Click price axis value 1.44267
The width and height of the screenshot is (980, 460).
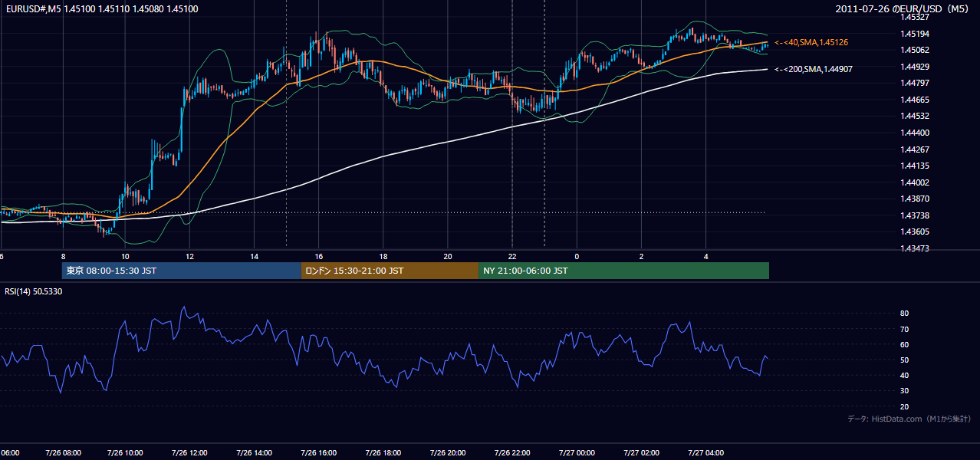pos(915,149)
